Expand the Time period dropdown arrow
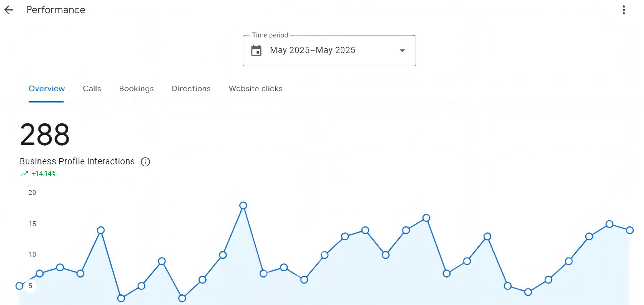Viewport: 644px width, 305px height. point(402,51)
